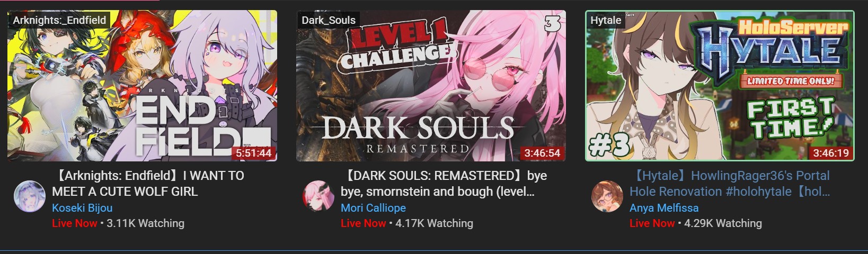Open the HoloServer Hytale stream thumbnail
The height and width of the screenshot is (254, 868).
(x=720, y=86)
